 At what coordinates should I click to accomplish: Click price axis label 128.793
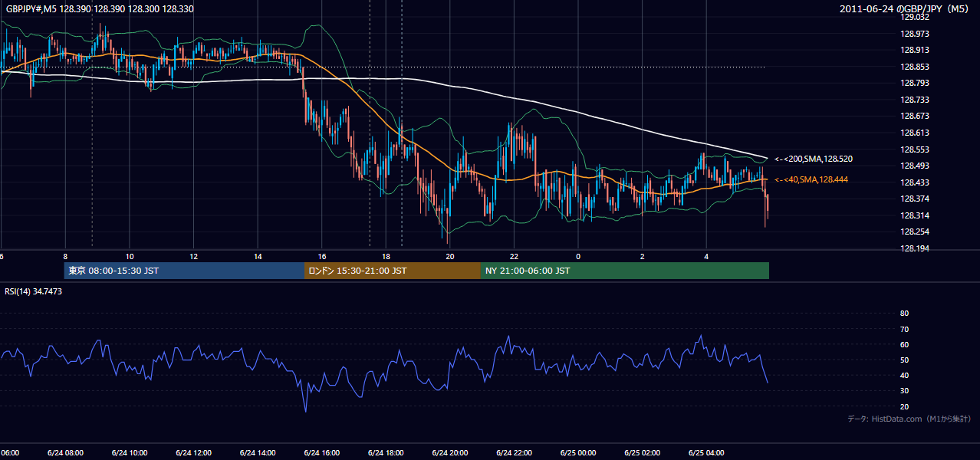click(914, 83)
